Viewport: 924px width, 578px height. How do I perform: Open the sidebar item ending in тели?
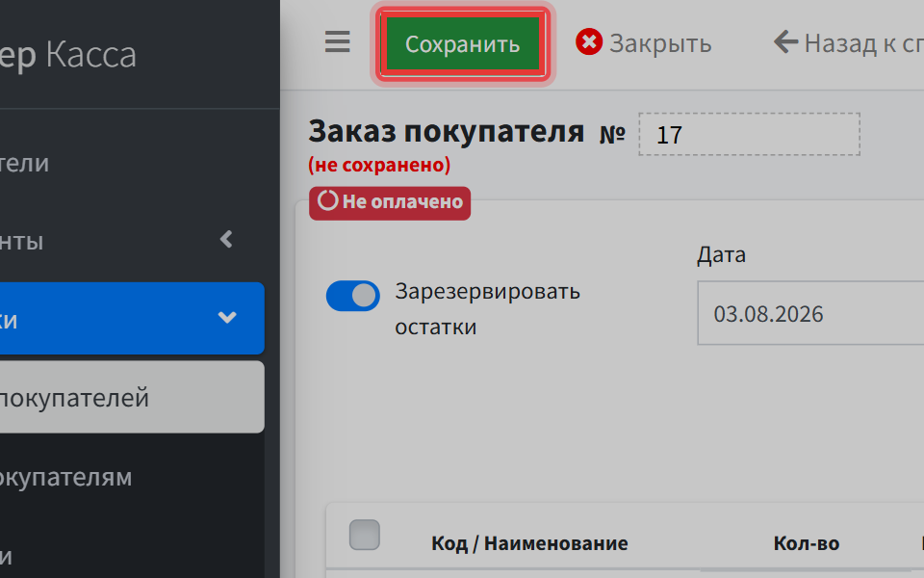click(132, 163)
